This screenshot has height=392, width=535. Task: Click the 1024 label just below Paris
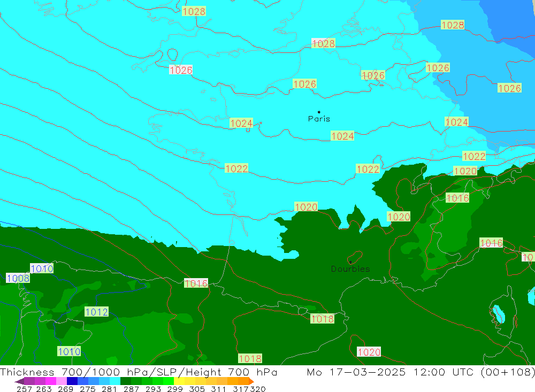342,136
